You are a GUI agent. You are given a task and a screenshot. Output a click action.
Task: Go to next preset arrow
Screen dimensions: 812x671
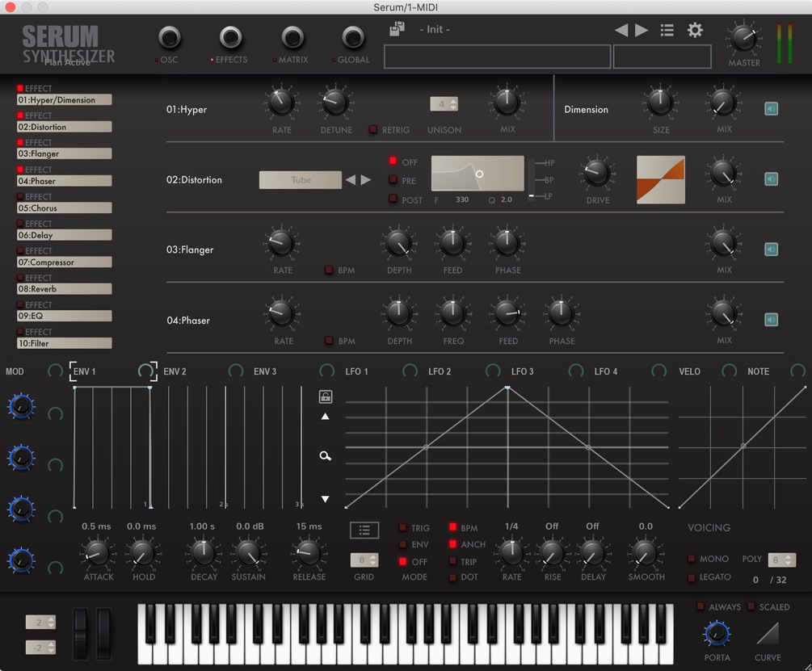click(x=642, y=30)
